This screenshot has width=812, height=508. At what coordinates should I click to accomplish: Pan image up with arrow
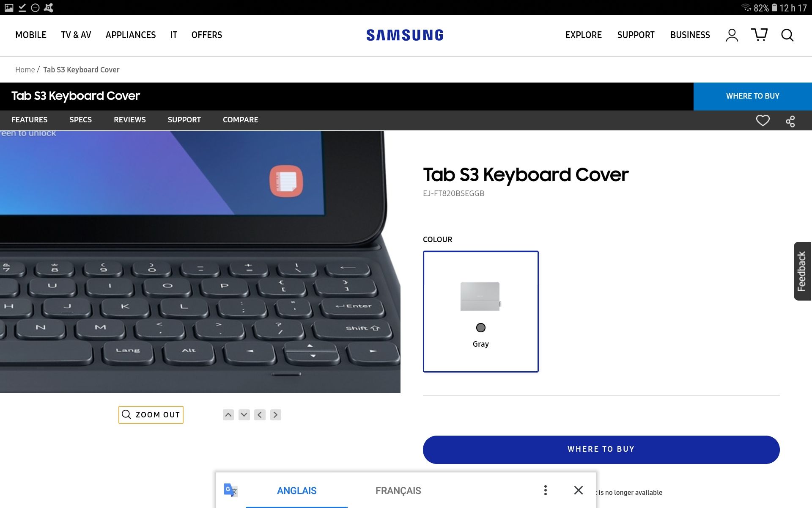[x=228, y=415]
